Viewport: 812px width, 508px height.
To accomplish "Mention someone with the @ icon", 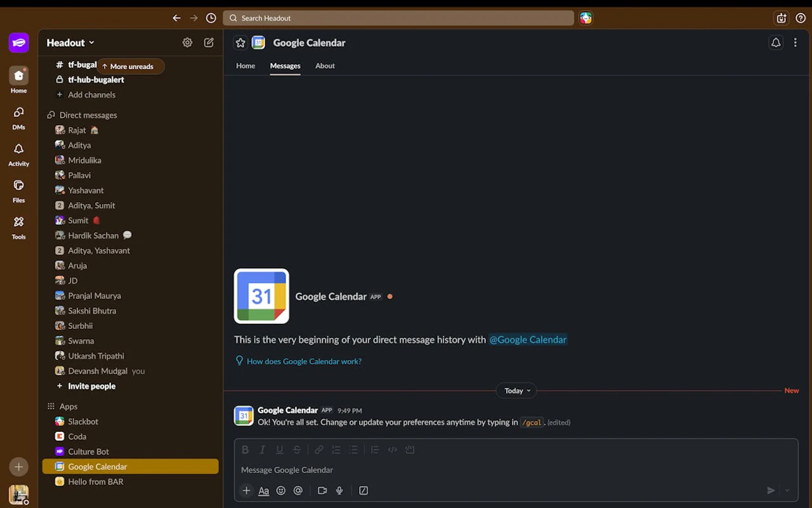I will click(298, 490).
